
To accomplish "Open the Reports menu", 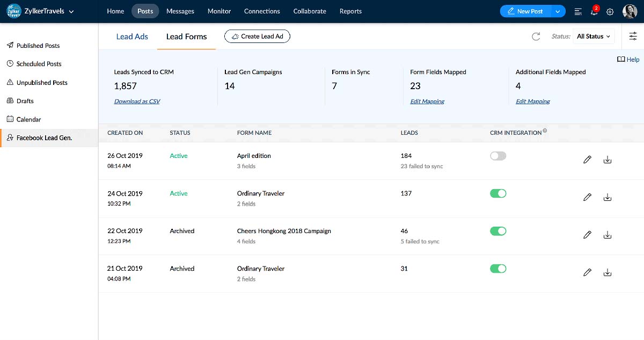I will tap(350, 11).
